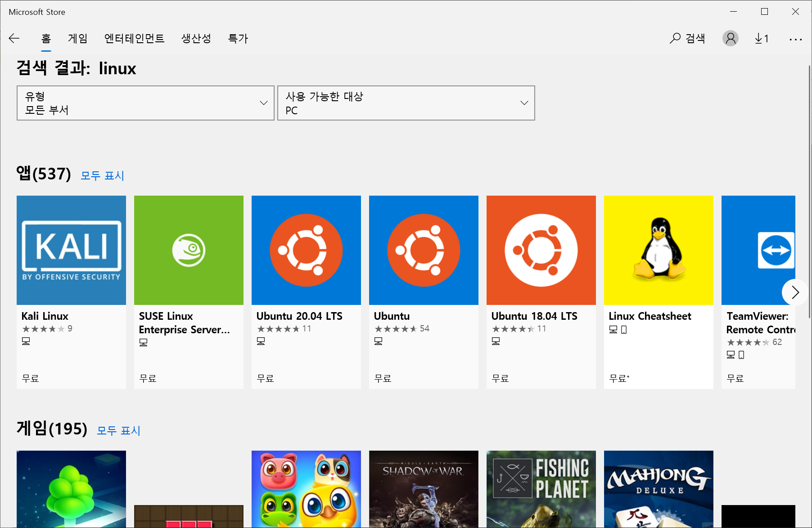Select the 엔터테인먼트 tab
Viewport: 812px width, 528px height.
click(134, 39)
